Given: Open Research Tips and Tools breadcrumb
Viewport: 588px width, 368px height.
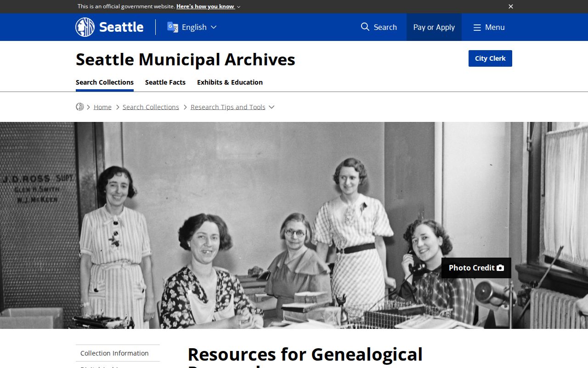Looking at the screenshot, I should [x=228, y=107].
